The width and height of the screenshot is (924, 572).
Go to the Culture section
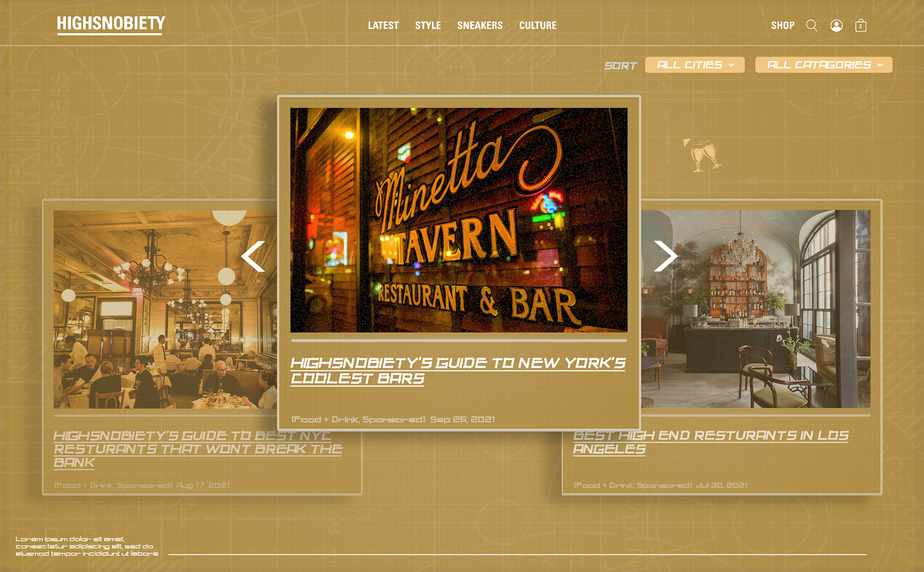pyautogui.click(x=538, y=25)
